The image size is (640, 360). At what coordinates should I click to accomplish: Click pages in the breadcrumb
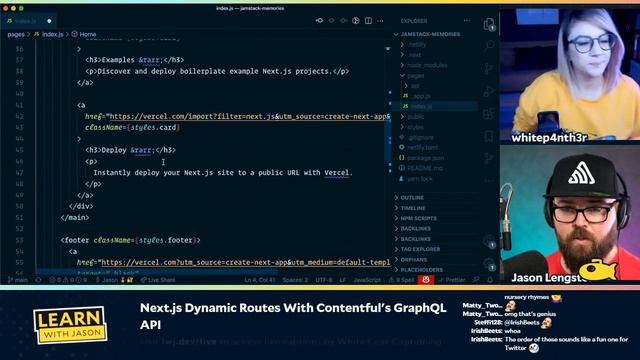tap(16, 34)
